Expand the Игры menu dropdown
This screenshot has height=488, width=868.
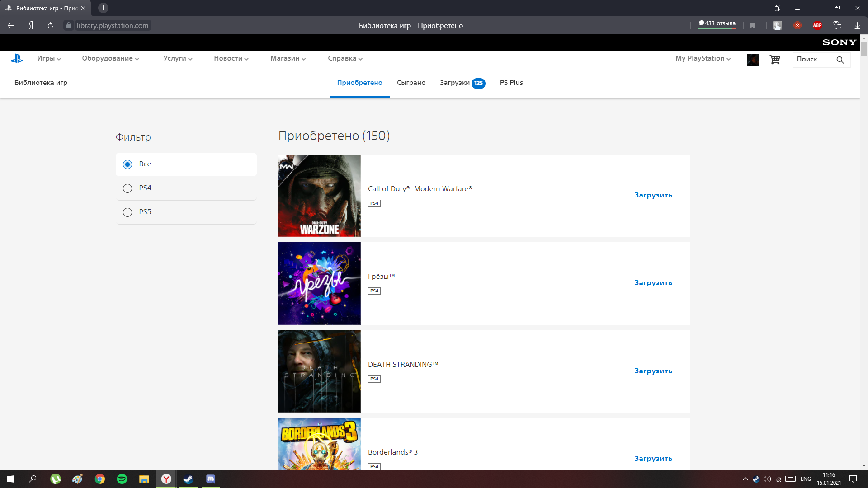49,58
